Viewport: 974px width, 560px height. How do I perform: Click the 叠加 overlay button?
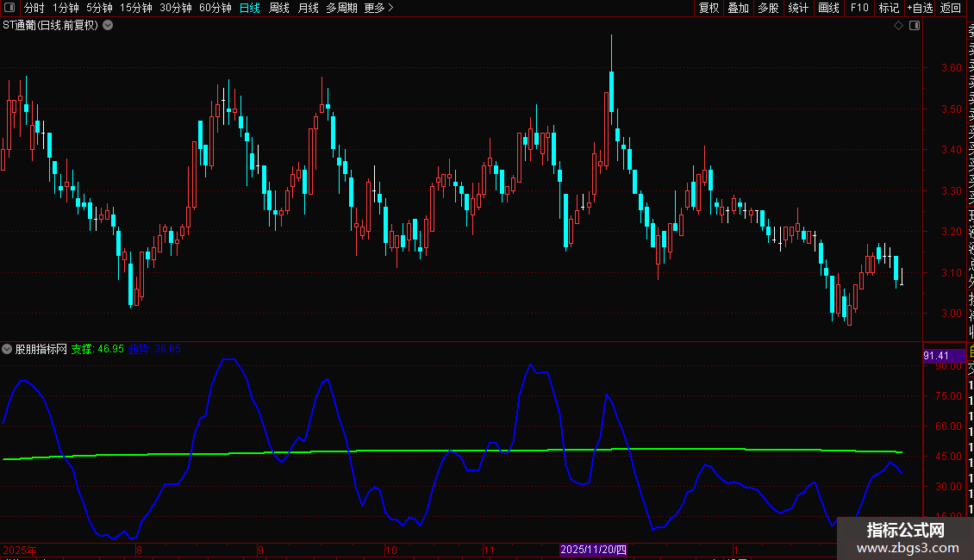(x=739, y=8)
